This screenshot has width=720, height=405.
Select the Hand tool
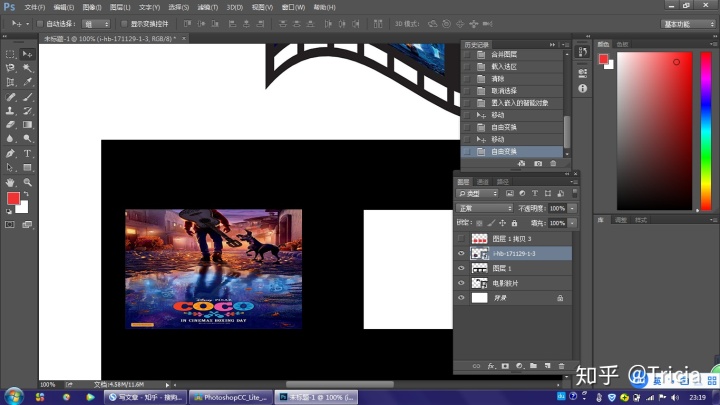pyautogui.click(x=10, y=182)
